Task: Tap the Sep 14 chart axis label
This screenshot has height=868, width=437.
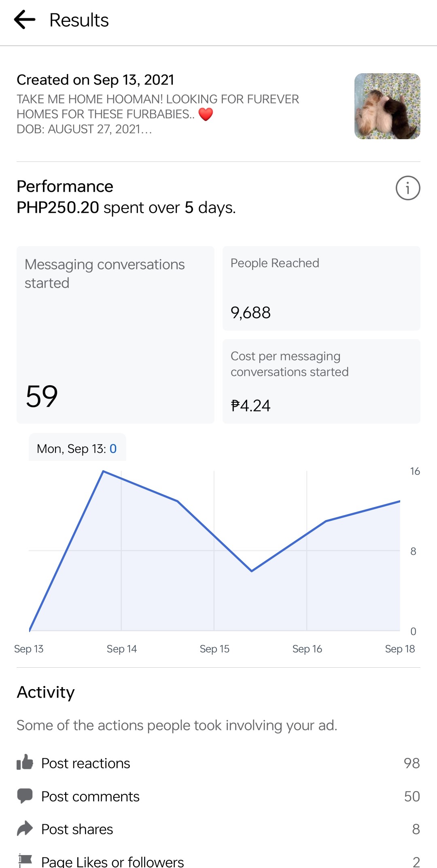Action: [x=122, y=649]
